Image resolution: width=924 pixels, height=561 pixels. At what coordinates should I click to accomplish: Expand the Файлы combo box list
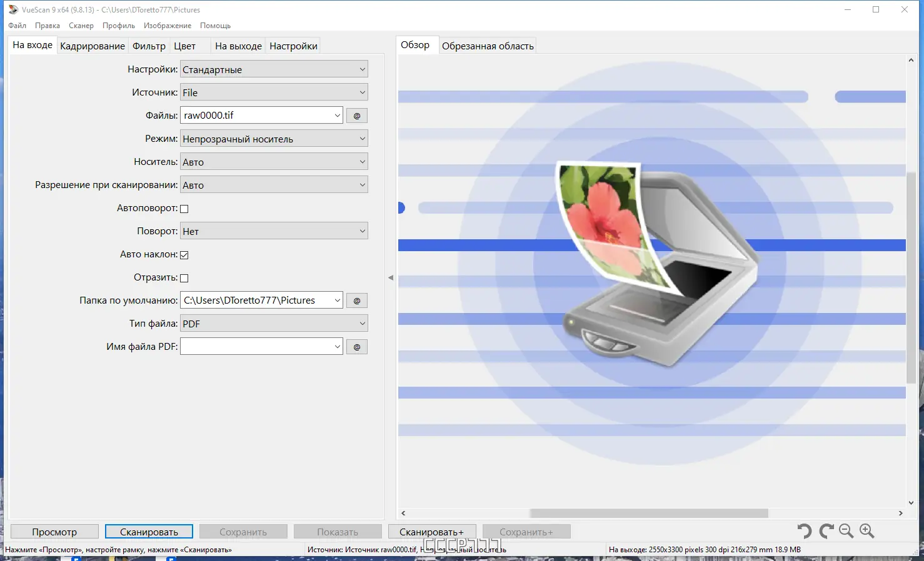click(338, 116)
